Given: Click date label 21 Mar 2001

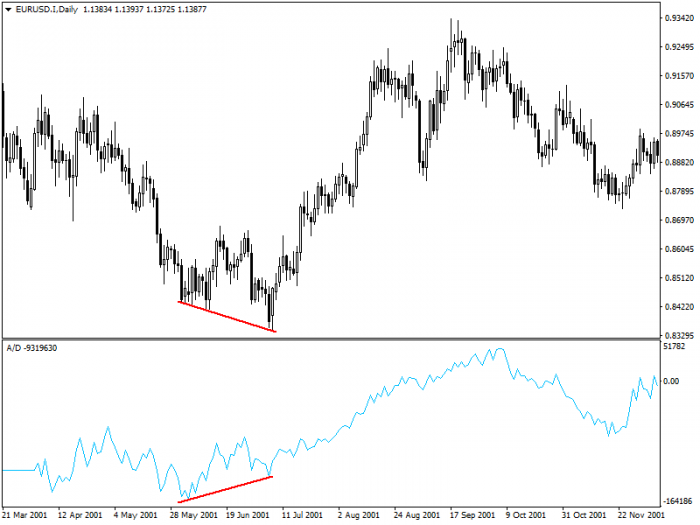Looking at the screenshot, I should point(25,515).
